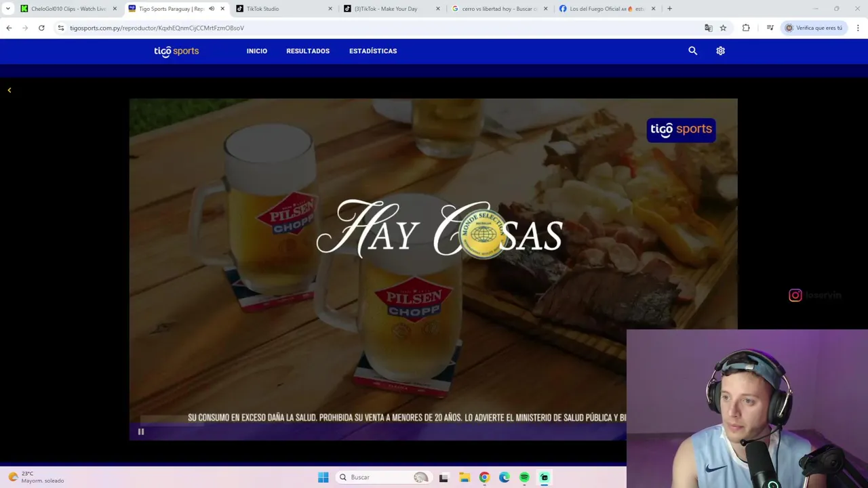Close the TikTok Studio tab
This screenshot has height=488, width=868.
(x=330, y=9)
